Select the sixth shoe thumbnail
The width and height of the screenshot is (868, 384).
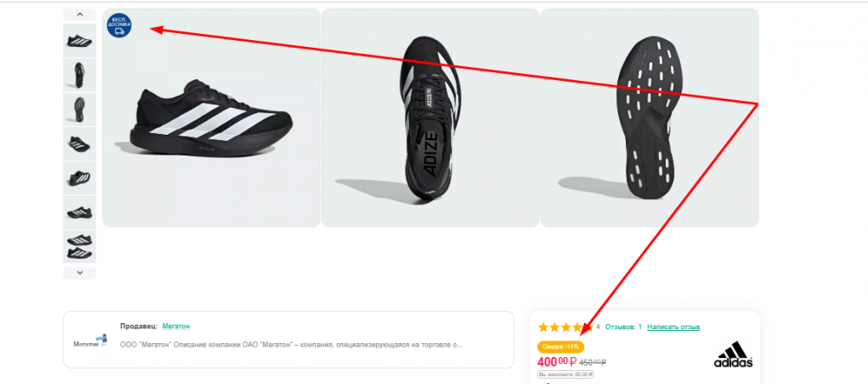tap(80, 212)
